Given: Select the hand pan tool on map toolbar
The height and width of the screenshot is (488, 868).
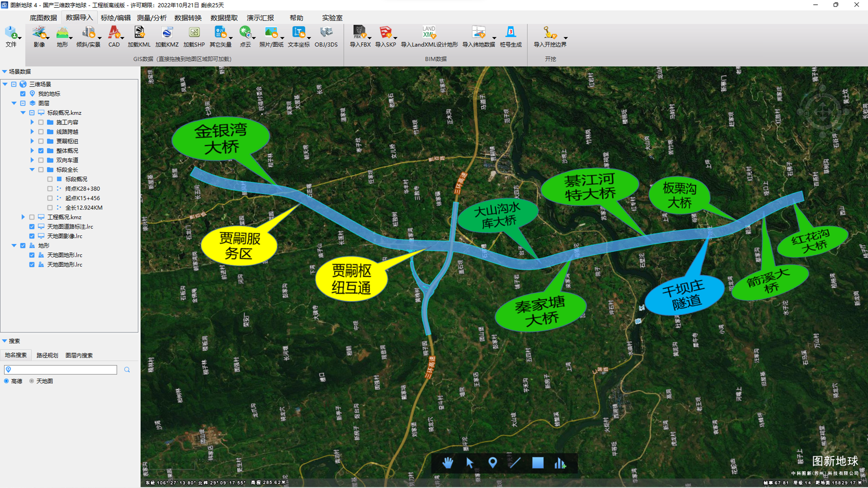Looking at the screenshot, I should 448,463.
